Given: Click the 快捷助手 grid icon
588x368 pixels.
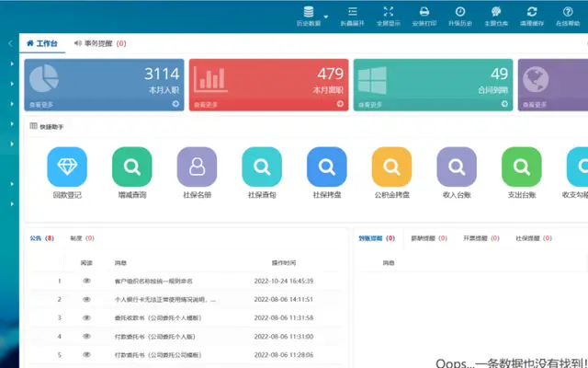Looking at the screenshot, I should (x=33, y=126).
